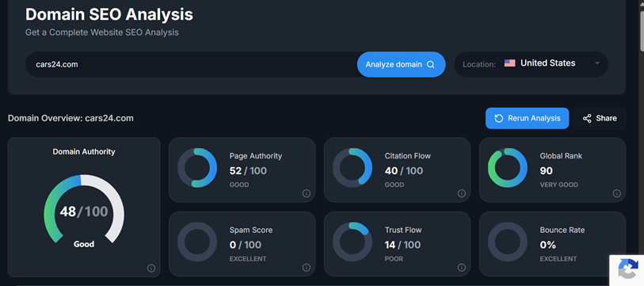Click the Global Rank donut chart
Screen dimensions: 644x286
(508, 168)
